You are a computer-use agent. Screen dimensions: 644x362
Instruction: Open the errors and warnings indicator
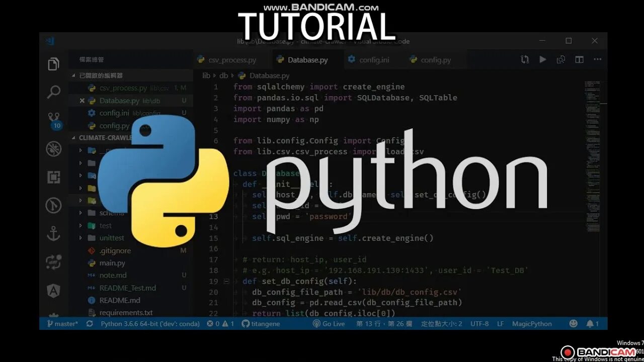(x=220, y=324)
